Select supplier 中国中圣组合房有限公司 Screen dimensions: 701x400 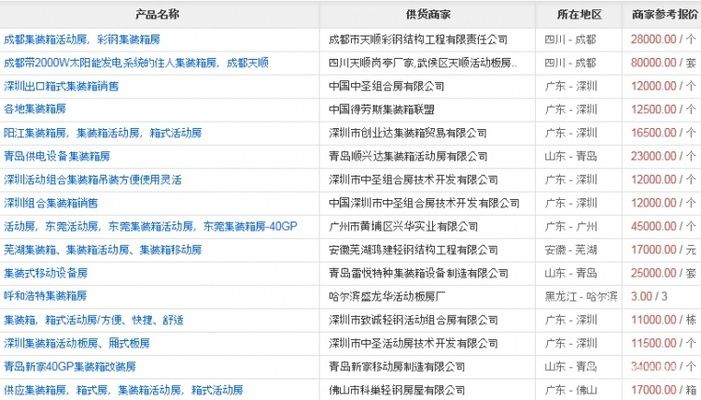386,86
